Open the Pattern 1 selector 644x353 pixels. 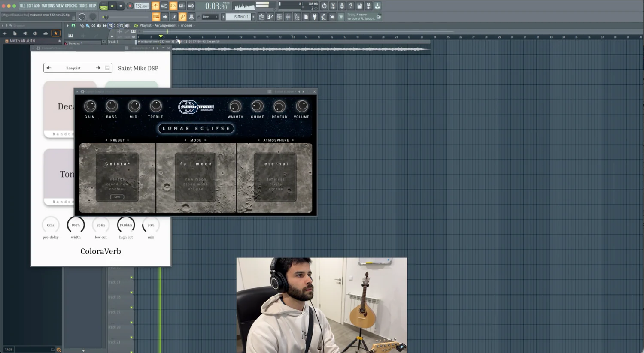click(239, 17)
